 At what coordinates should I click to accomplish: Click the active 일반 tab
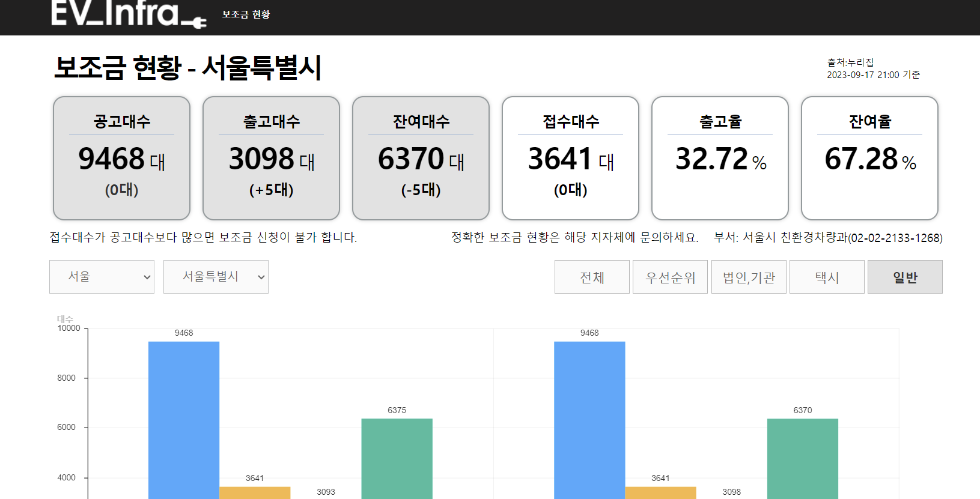pos(905,277)
